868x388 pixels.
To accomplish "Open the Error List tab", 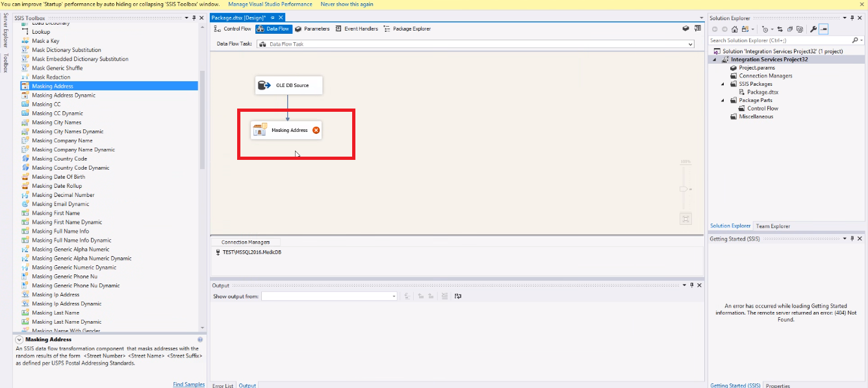I will (223, 385).
